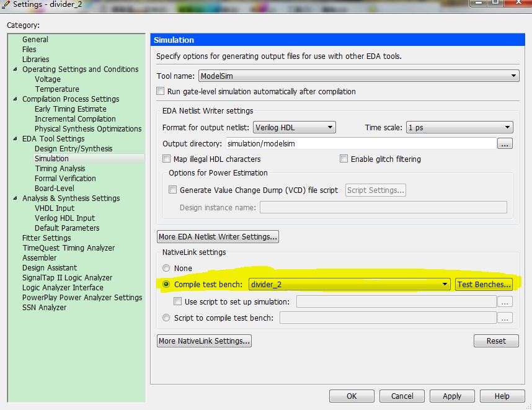Click the Design instance name field
The width and height of the screenshot is (532, 410).
pos(383,207)
